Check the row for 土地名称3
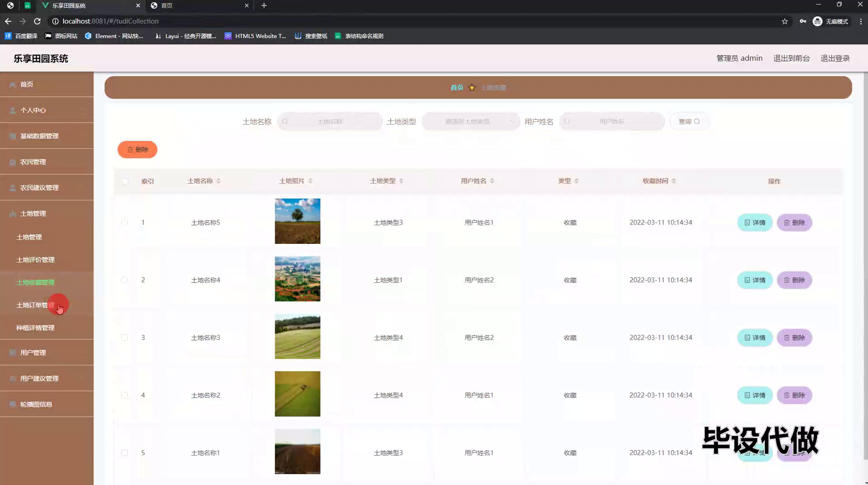The height and width of the screenshot is (485, 868). pos(125,338)
